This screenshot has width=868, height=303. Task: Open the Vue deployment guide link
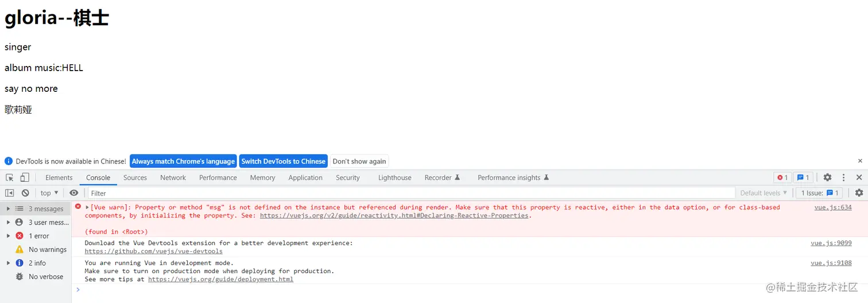[x=220, y=279]
